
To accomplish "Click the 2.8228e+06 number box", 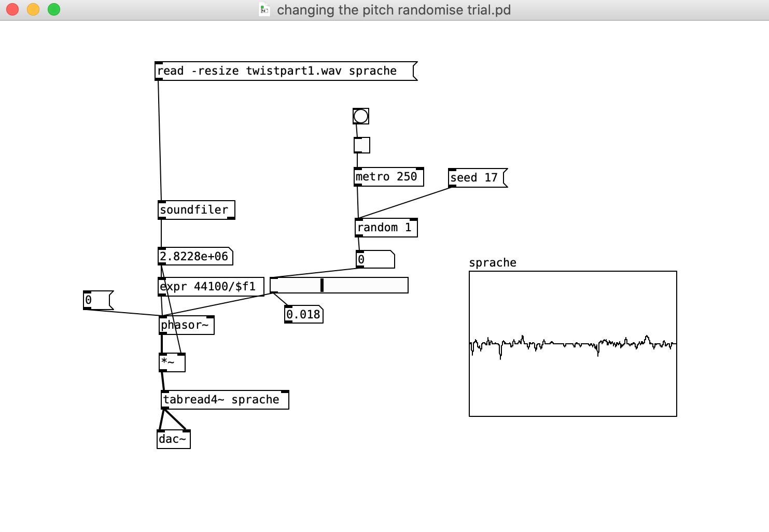I will [195, 256].
